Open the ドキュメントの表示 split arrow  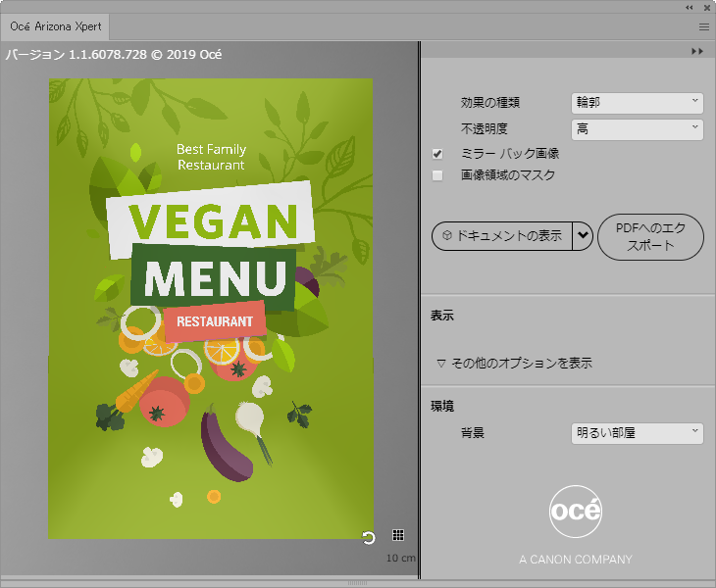tap(583, 236)
